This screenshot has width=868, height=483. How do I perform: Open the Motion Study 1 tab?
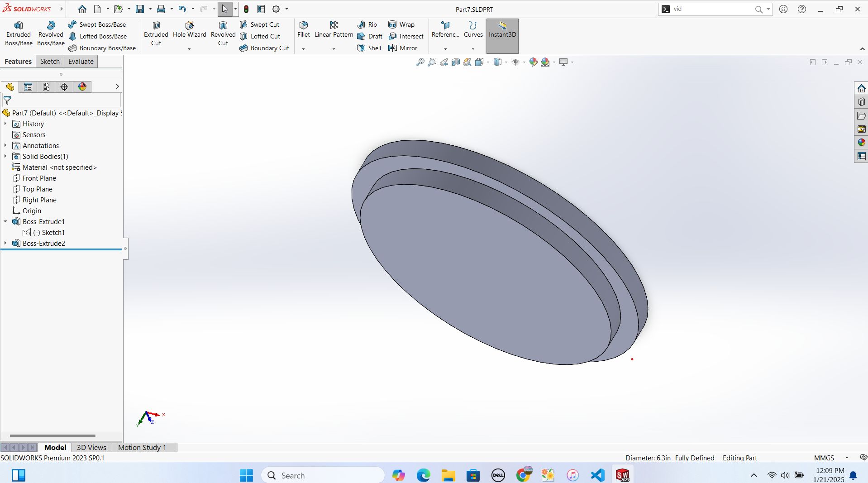pos(142,447)
